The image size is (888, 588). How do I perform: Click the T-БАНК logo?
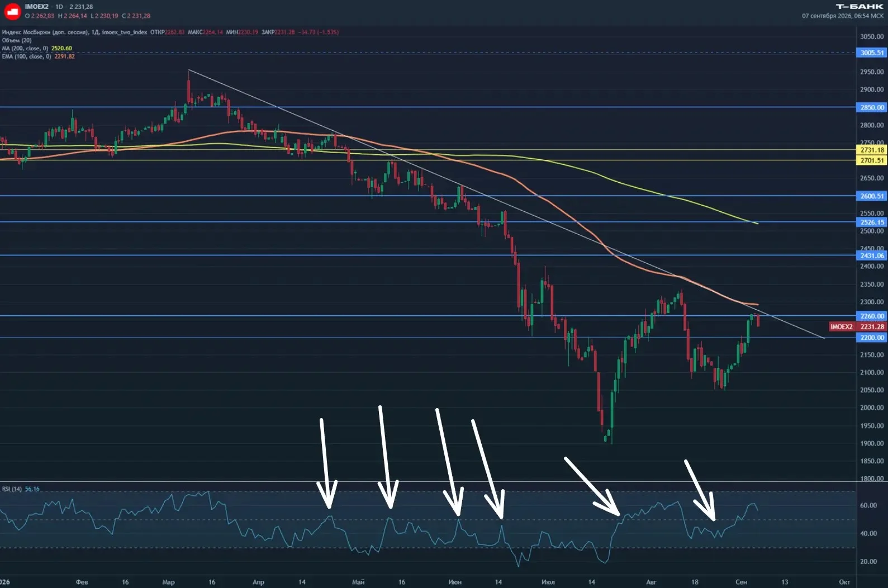(859, 7)
